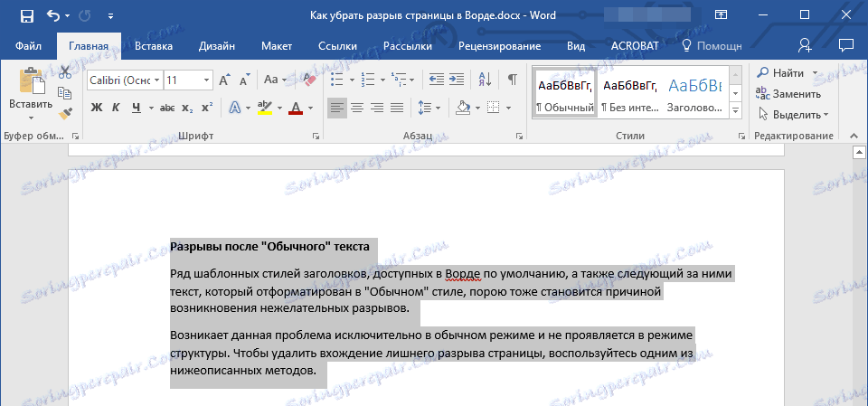
Task: Open the Customize Quick Access Toolbar menu
Action: pos(110,16)
